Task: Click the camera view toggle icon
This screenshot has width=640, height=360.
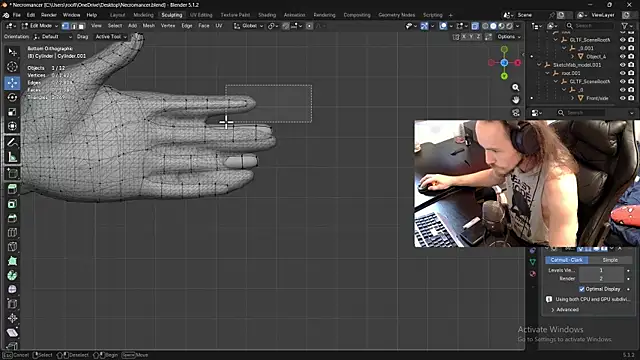Action: [x=516, y=113]
